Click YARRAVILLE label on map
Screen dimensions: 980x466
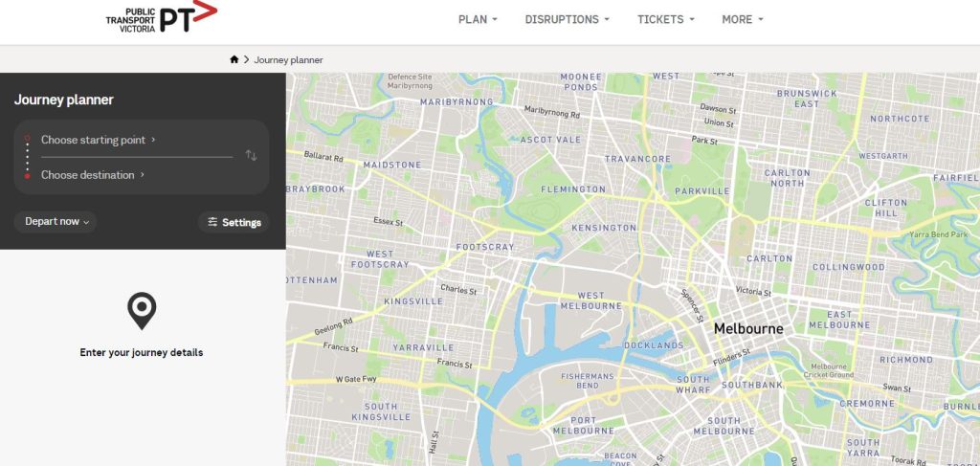(x=423, y=348)
